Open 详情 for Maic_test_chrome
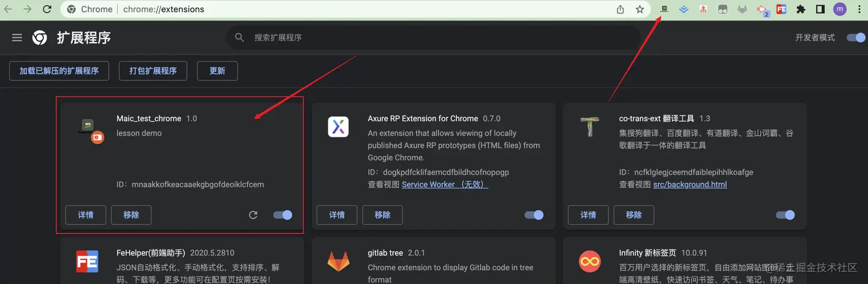868x284 pixels. click(86, 215)
